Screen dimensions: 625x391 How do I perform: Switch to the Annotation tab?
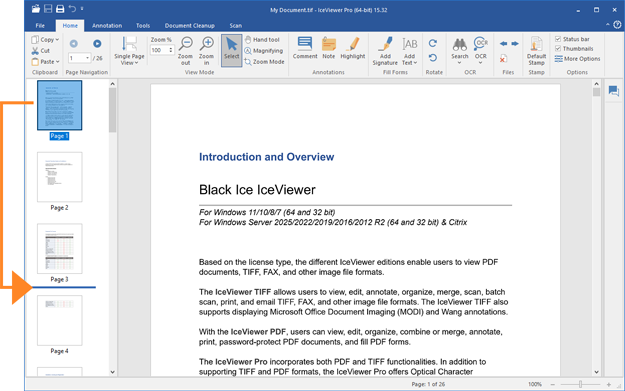(x=107, y=26)
